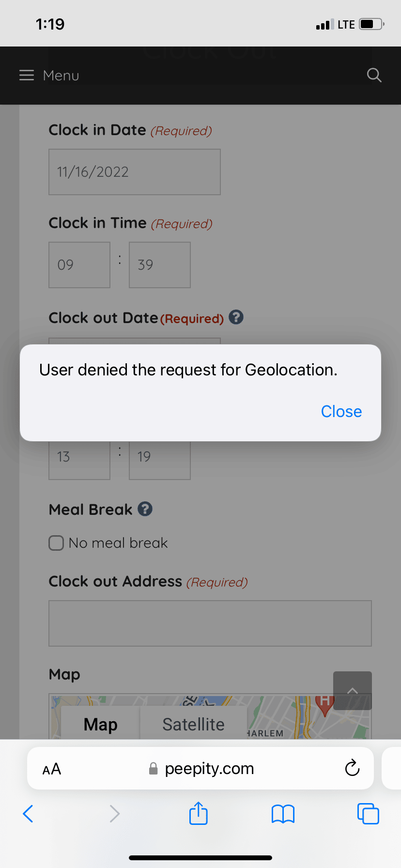The width and height of the screenshot is (401, 868).
Task: Click Clock out Date help icon
Action: click(236, 317)
